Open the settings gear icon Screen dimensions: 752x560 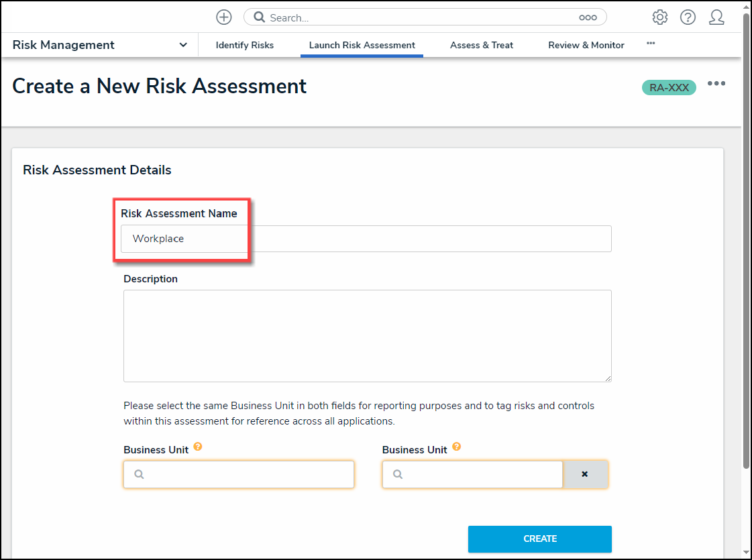tap(660, 17)
